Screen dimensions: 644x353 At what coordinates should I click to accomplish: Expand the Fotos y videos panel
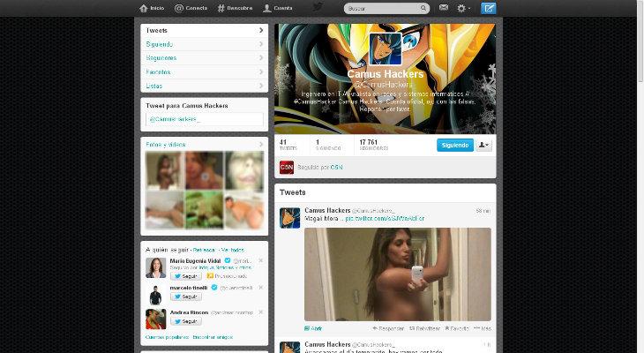[x=204, y=144]
